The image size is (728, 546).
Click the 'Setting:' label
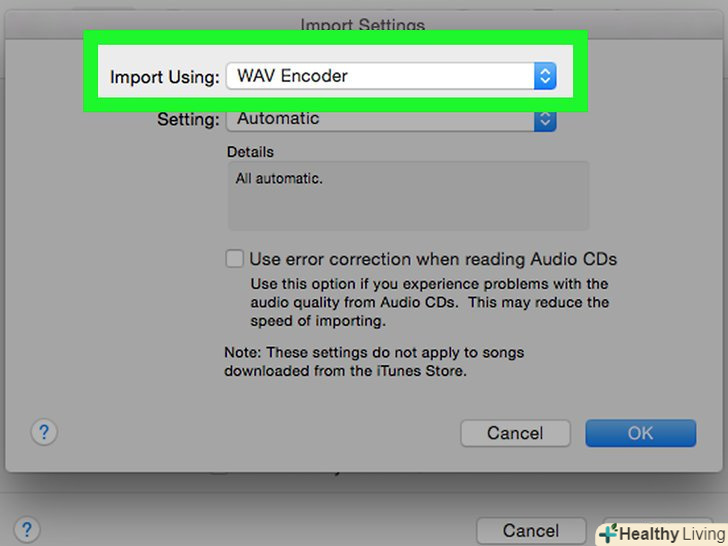(x=188, y=120)
